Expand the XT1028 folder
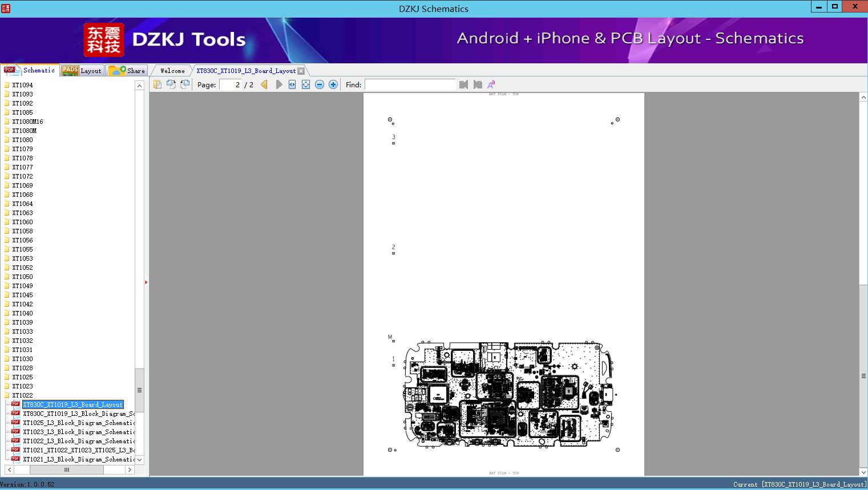 click(x=22, y=368)
